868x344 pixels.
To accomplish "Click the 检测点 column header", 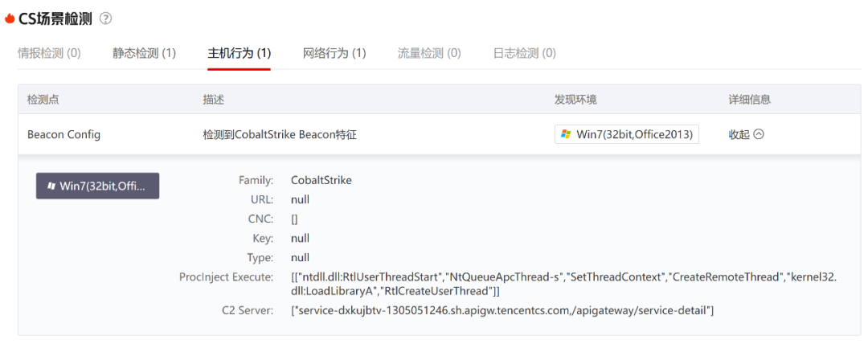I will click(43, 100).
